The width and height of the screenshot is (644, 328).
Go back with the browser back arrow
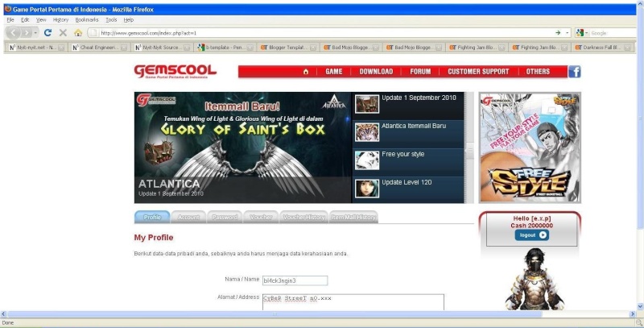coord(14,32)
